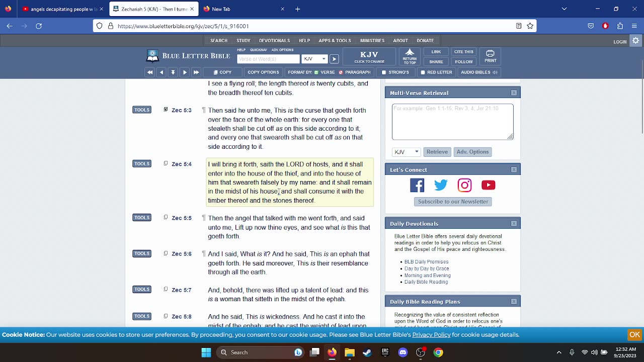644x362 pixels.
Task: Check the Zec 5:5 verse checkbox
Action: 166,217
